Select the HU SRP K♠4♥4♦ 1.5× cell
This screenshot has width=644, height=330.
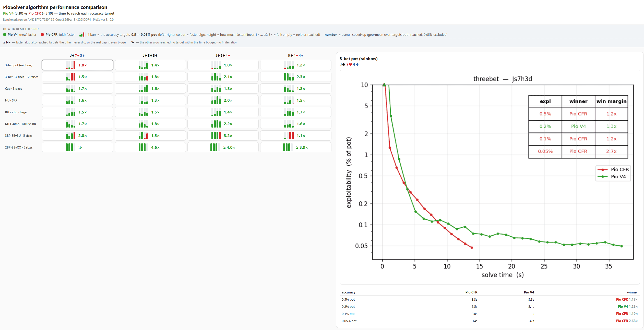[x=296, y=100]
